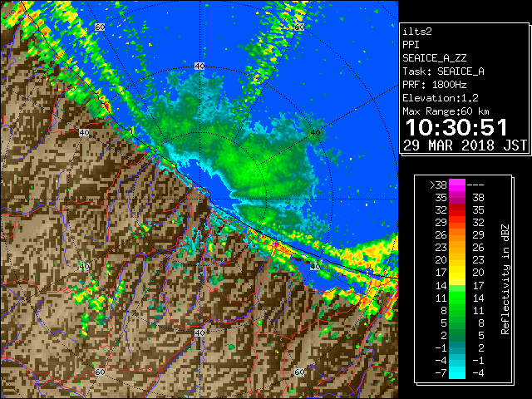Image resolution: width=532 pixels, height=399 pixels.
Task: Click the '40' range label on land, northwest
Action: click(84, 133)
